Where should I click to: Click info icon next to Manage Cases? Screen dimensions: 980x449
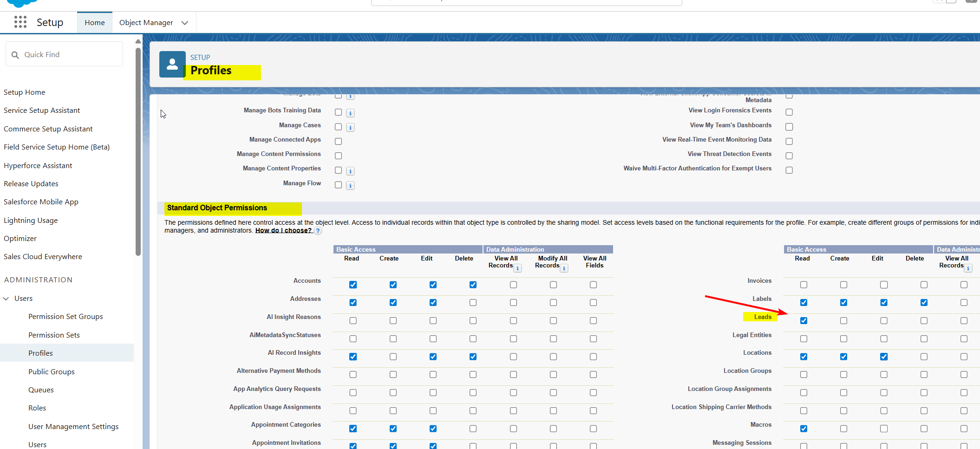(351, 127)
